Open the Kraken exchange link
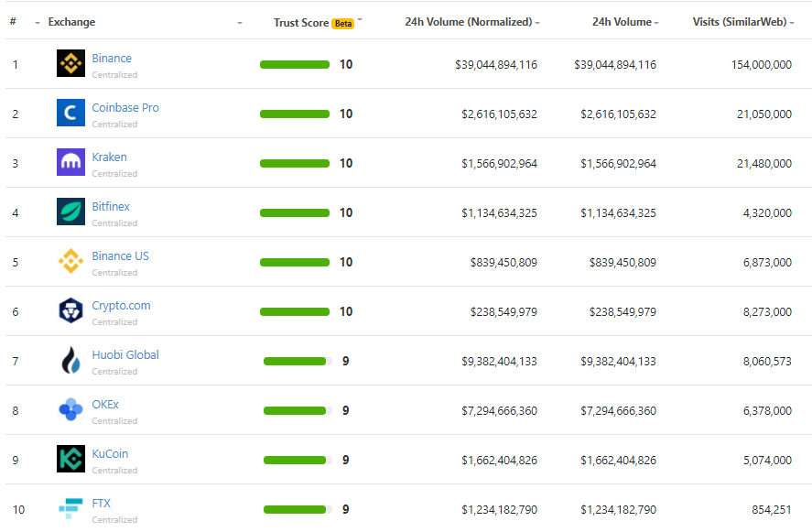 (x=109, y=157)
